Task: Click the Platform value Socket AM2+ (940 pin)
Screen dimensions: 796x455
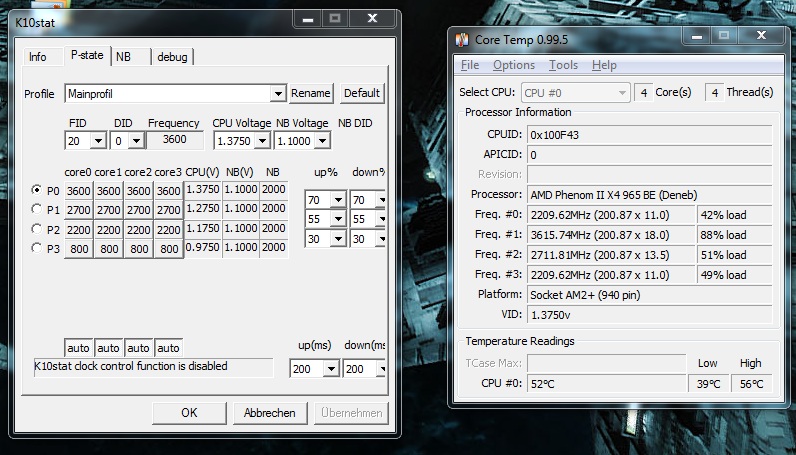Action: [650, 295]
